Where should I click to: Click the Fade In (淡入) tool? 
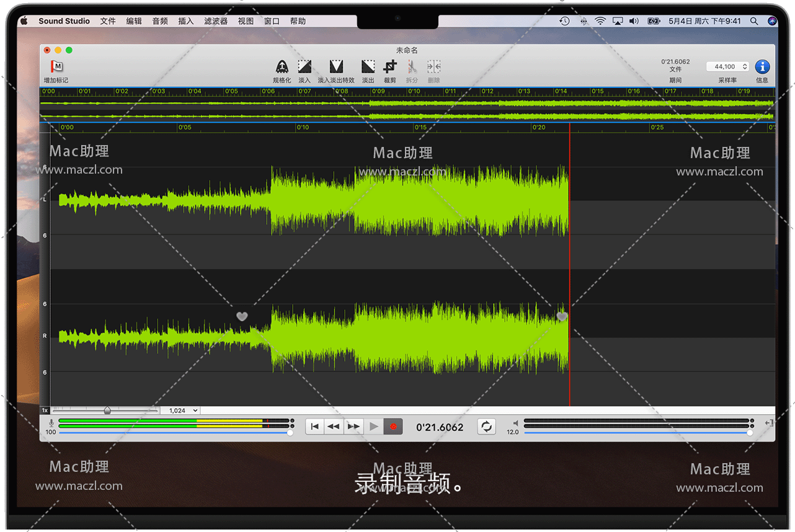304,66
